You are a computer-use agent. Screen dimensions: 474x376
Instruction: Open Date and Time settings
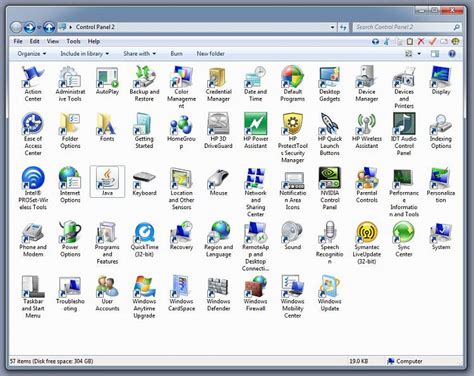[x=255, y=83]
